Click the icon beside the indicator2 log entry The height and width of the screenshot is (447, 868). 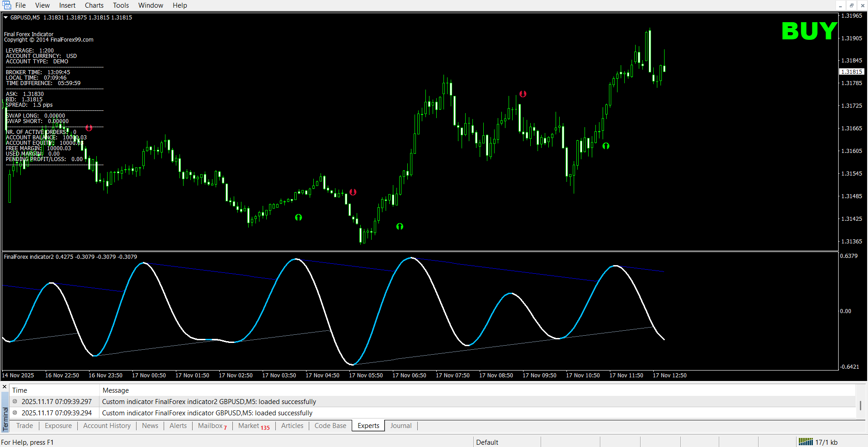(x=15, y=401)
